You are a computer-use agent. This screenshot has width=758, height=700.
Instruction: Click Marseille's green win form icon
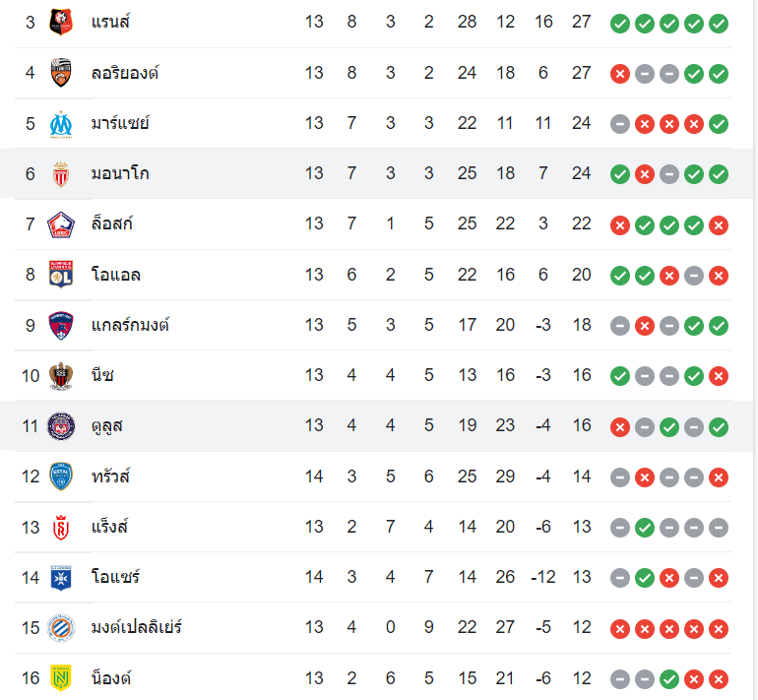pos(719,123)
